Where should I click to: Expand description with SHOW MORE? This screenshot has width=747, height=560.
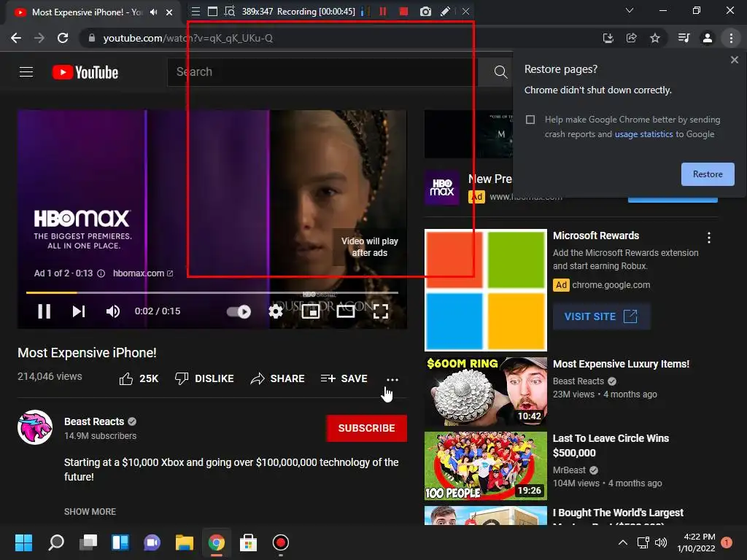(90, 511)
